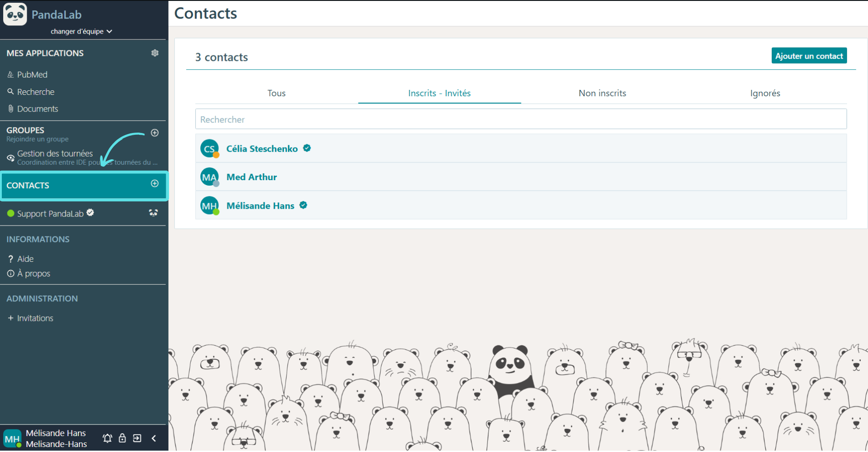Click the notifications bell icon

tap(107, 438)
